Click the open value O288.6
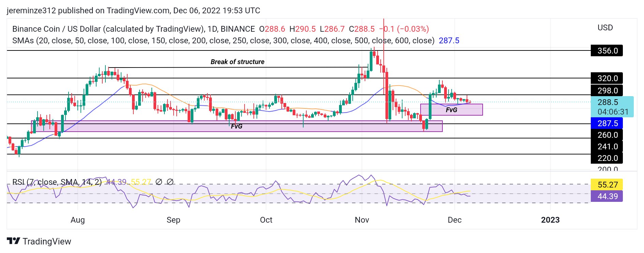 pyautogui.click(x=272, y=29)
